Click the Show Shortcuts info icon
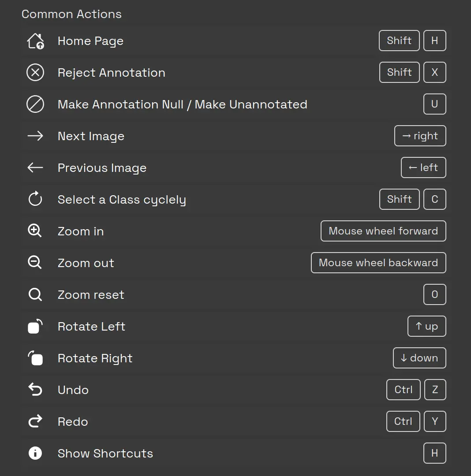 [35, 453]
